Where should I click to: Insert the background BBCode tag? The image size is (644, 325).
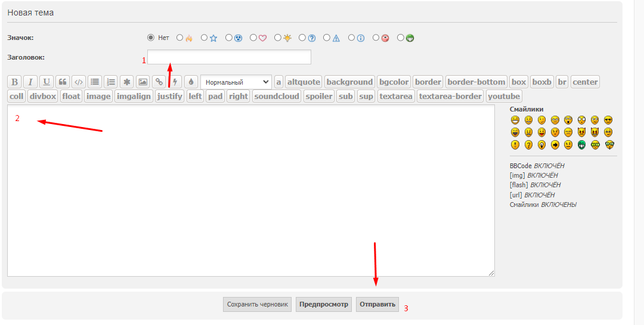[349, 82]
